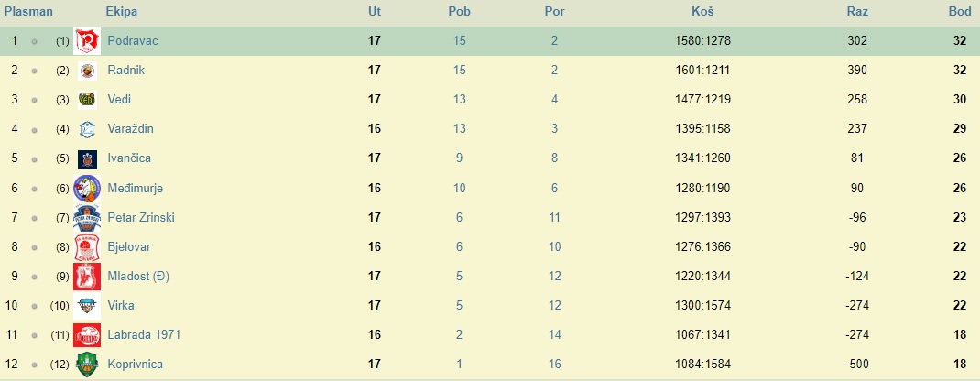Click the Koš column header
Viewport: 980px width, 381px height.
point(702,12)
